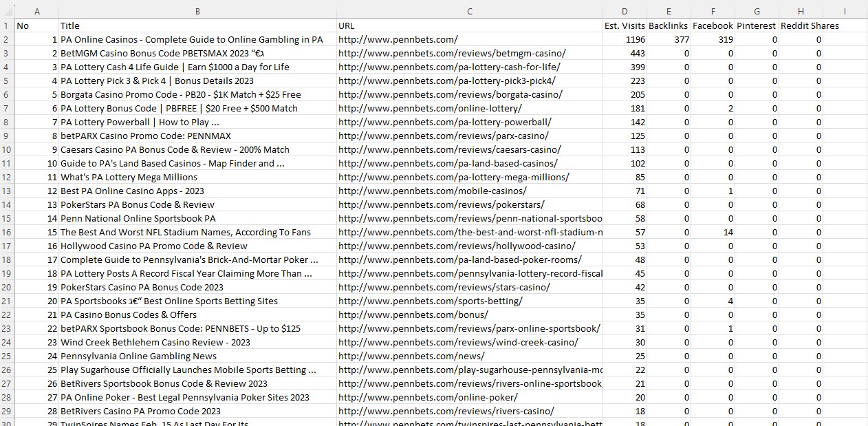Select row 1 header
Screen dimensions: 868x426
click(x=8, y=25)
